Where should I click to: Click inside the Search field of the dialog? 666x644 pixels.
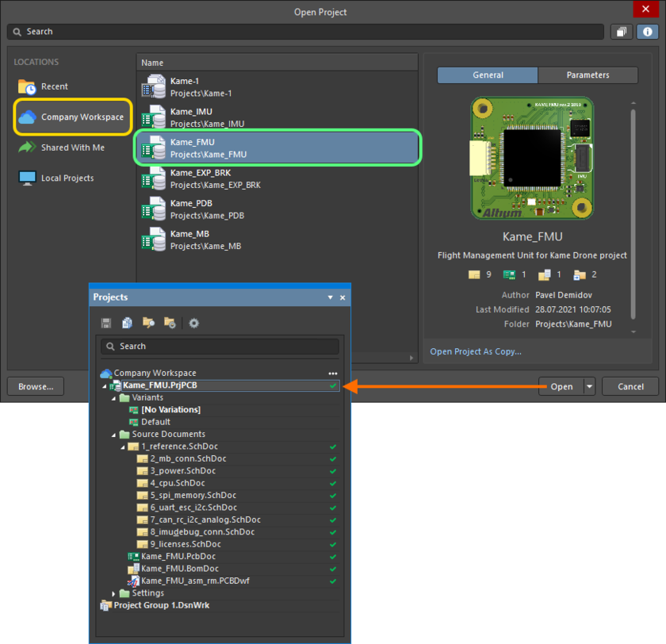238,32
